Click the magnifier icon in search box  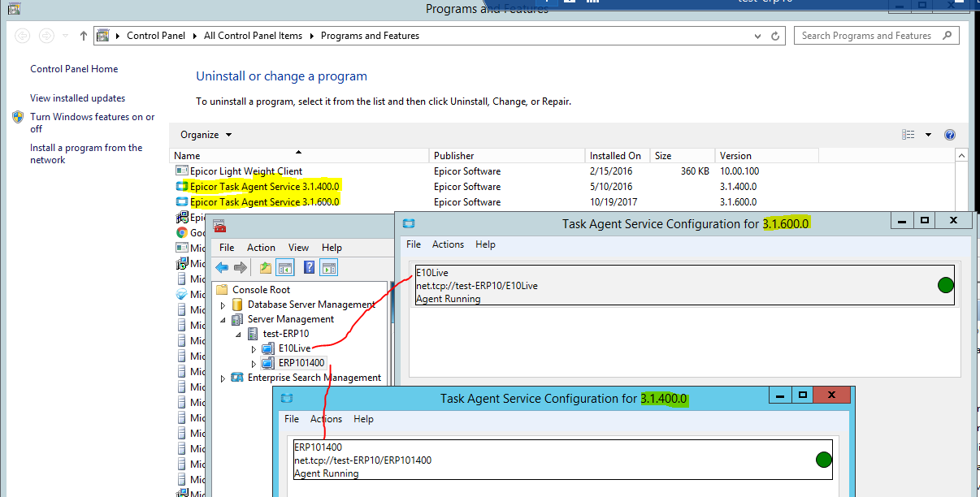point(947,36)
